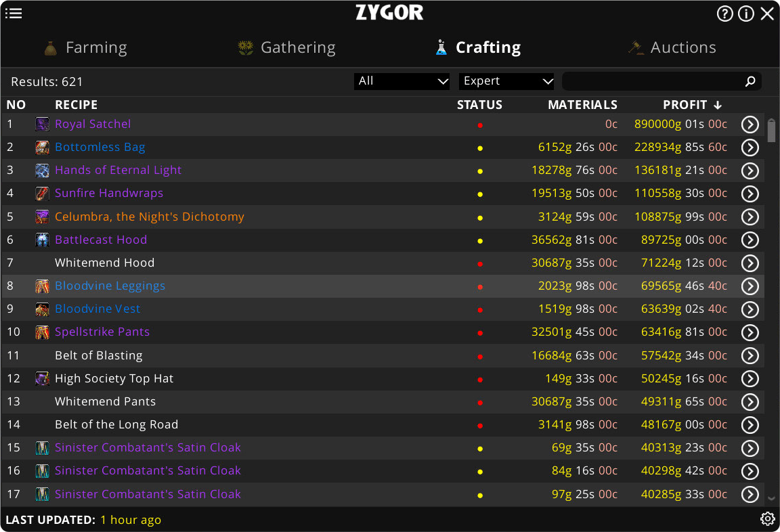Select the Belt of the Long Road recipe

(116, 424)
